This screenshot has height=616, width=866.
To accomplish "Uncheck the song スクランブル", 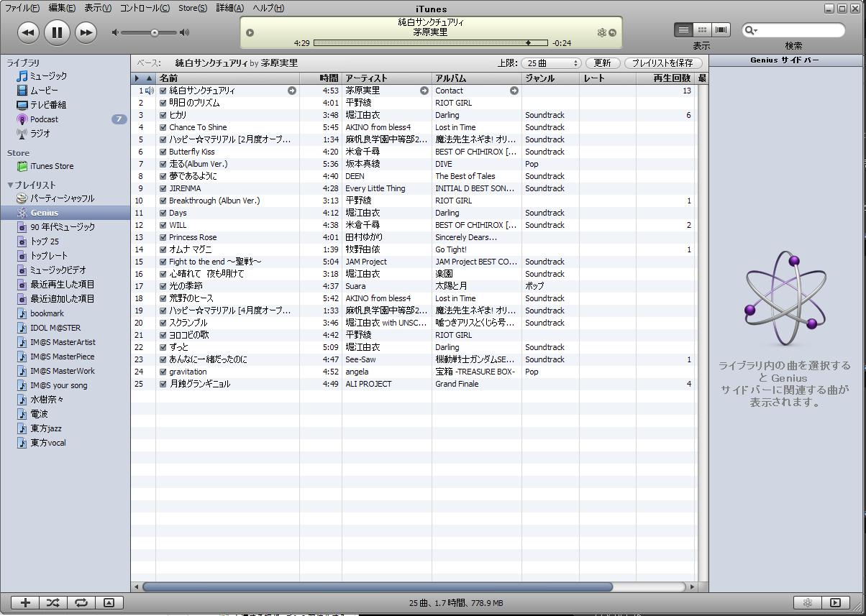I will pyautogui.click(x=163, y=323).
